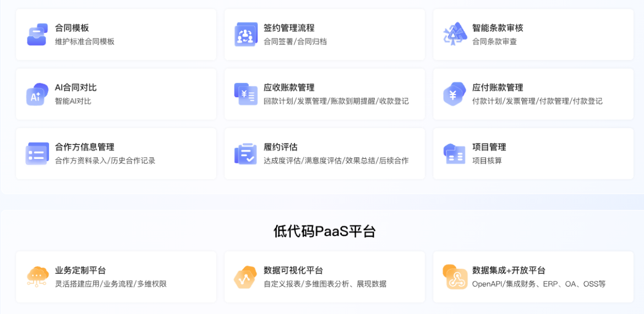Click the 签约管理流程 icon
Viewport: 644px width, 314px height.
pos(245,35)
